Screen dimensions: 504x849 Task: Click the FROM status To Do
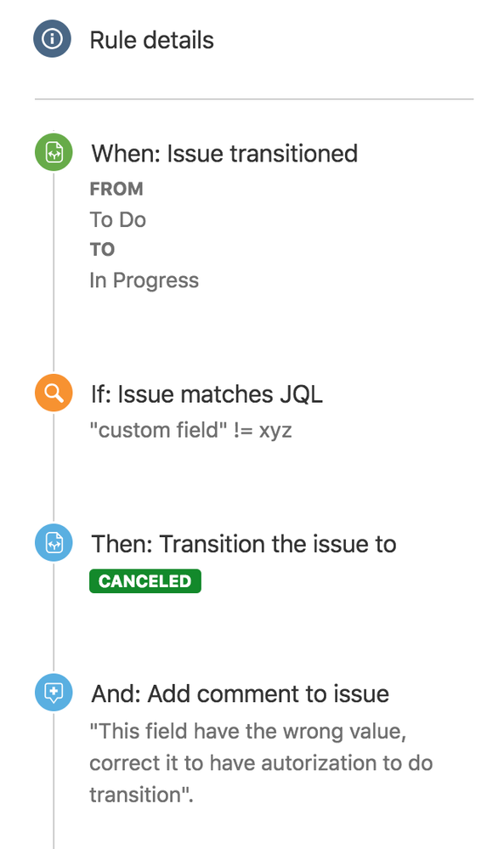click(117, 219)
